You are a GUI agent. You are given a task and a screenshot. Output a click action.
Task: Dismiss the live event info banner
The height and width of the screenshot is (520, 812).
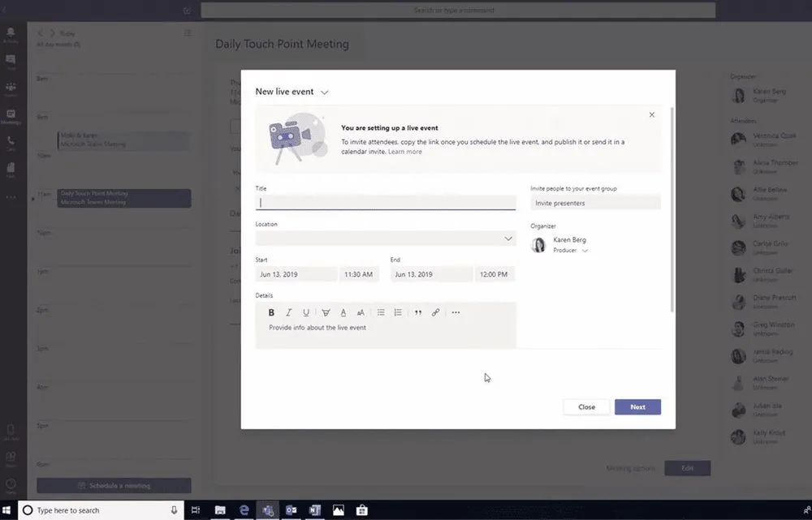pos(651,115)
